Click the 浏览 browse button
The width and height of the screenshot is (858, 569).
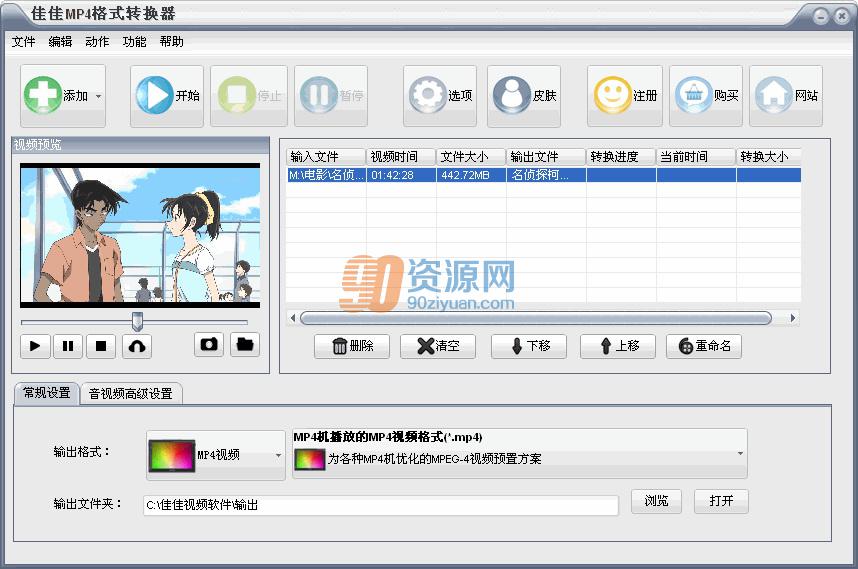tap(656, 501)
